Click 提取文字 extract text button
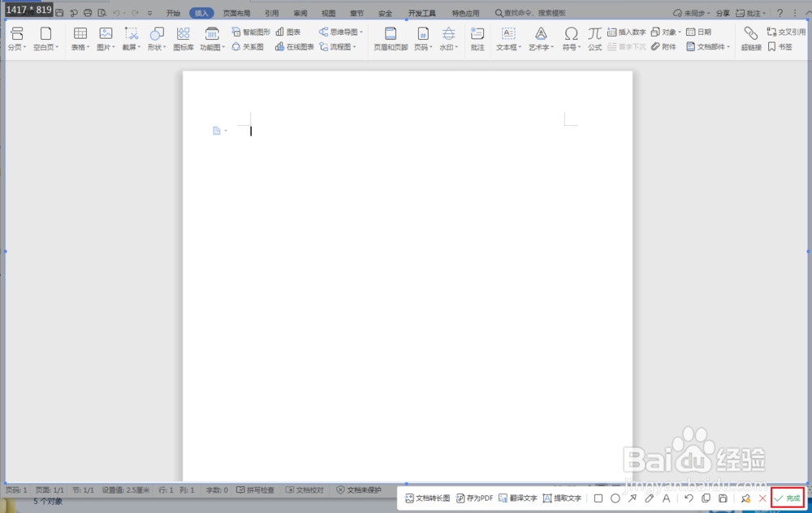The image size is (812, 513). [x=563, y=498]
